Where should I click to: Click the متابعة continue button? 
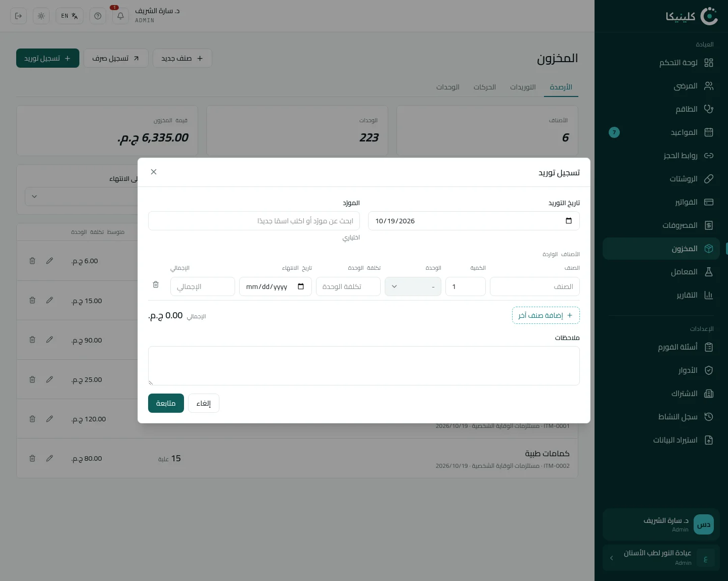click(166, 403)
